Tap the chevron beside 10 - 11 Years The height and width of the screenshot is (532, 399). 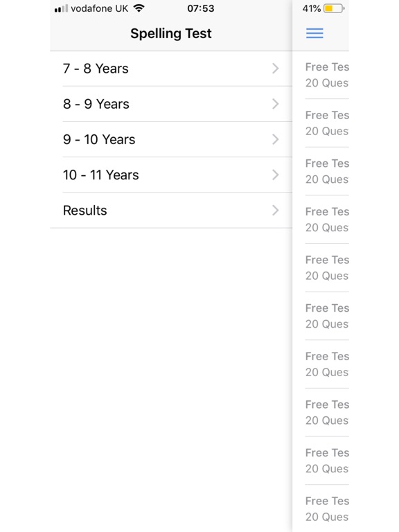click(x=276, y=175)
